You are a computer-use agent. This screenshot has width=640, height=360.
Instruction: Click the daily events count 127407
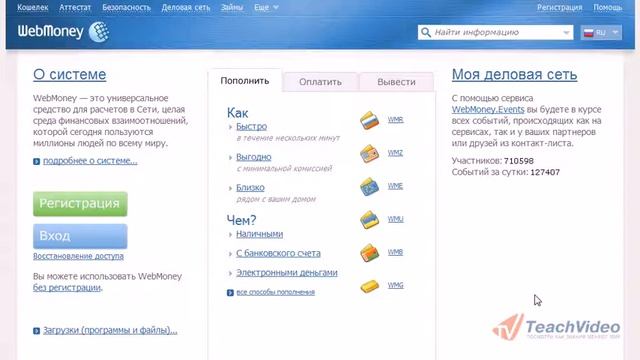click(545, 172)
